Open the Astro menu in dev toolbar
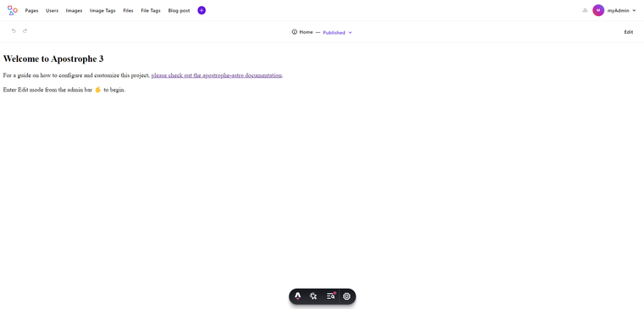The width and height of the screenshot is (644, 309). click(297, 295)
